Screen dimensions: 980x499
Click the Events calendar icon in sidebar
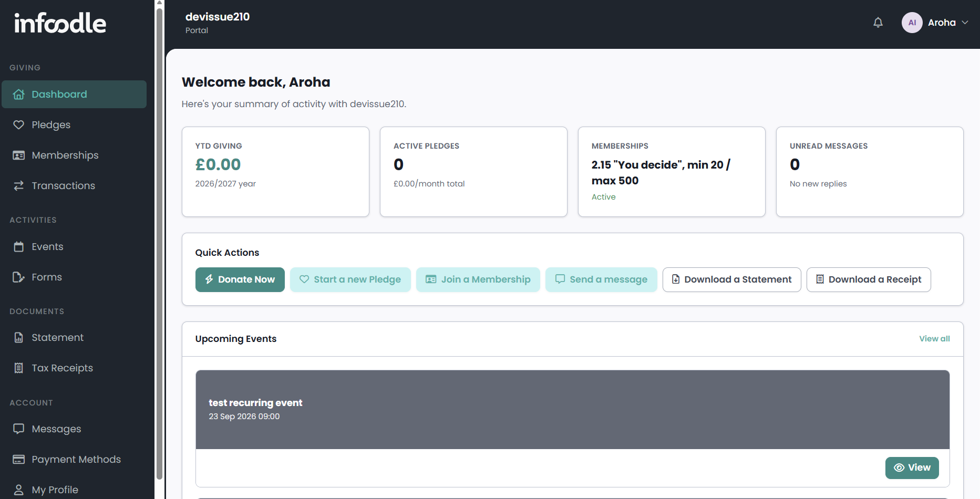point(19,247)
